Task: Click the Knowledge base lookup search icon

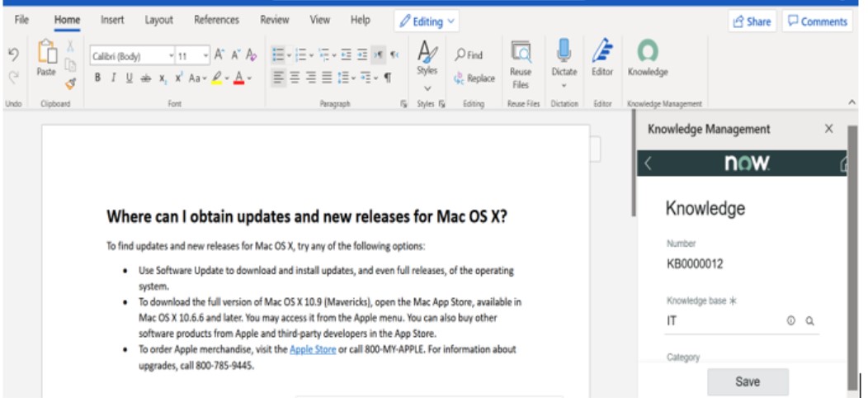Action: [809, 321]
